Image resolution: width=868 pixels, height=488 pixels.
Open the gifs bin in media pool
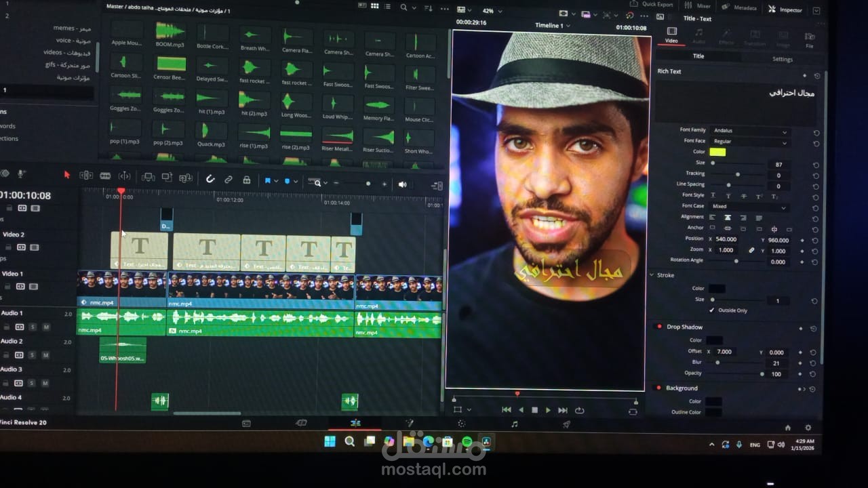point(68,65)
